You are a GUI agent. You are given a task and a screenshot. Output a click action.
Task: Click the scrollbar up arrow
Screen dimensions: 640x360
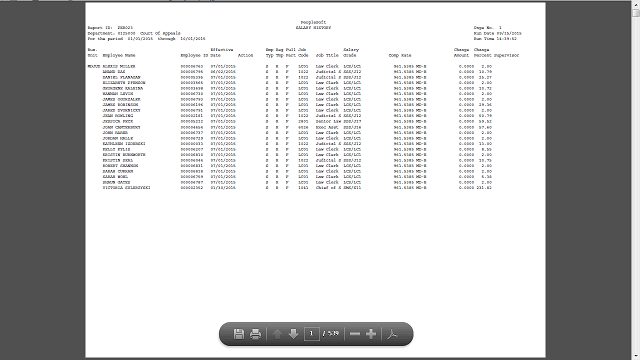coord(636,4)
